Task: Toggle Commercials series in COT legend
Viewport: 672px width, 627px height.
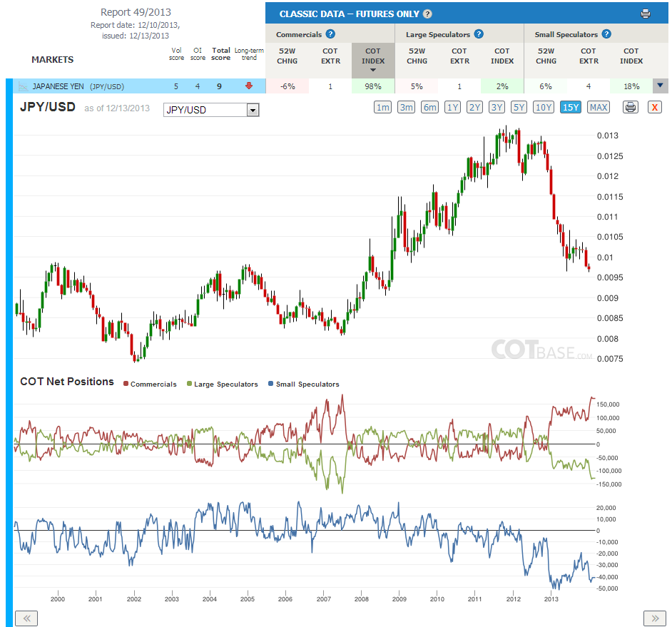Action: [150, 384]
